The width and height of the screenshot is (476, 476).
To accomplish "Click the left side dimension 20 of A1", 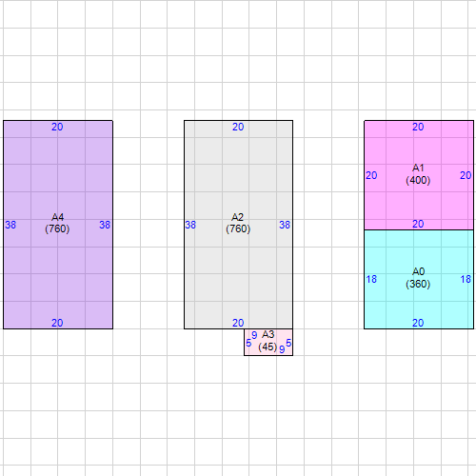I will (371, 175).
